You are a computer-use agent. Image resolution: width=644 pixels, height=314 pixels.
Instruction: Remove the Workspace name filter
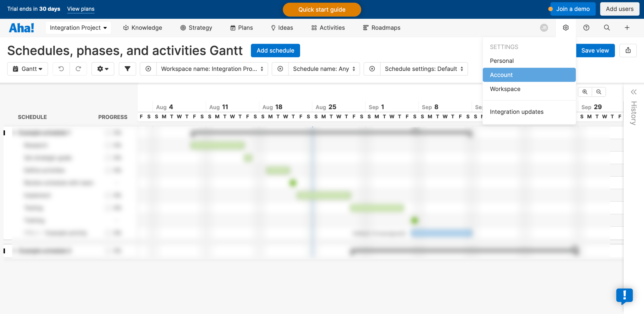[x=148, y=69]
